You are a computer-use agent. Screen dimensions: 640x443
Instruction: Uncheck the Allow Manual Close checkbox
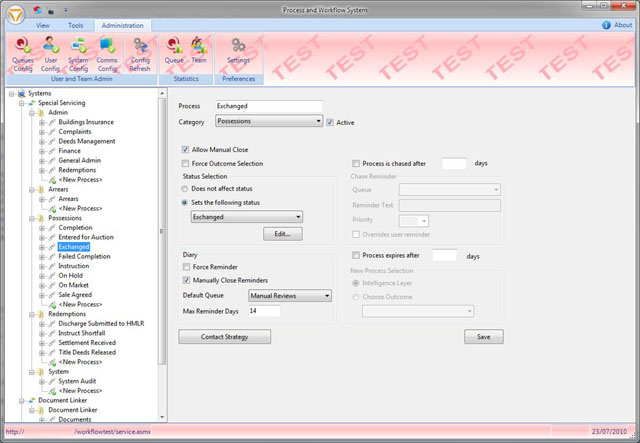(x=186, y=149)
